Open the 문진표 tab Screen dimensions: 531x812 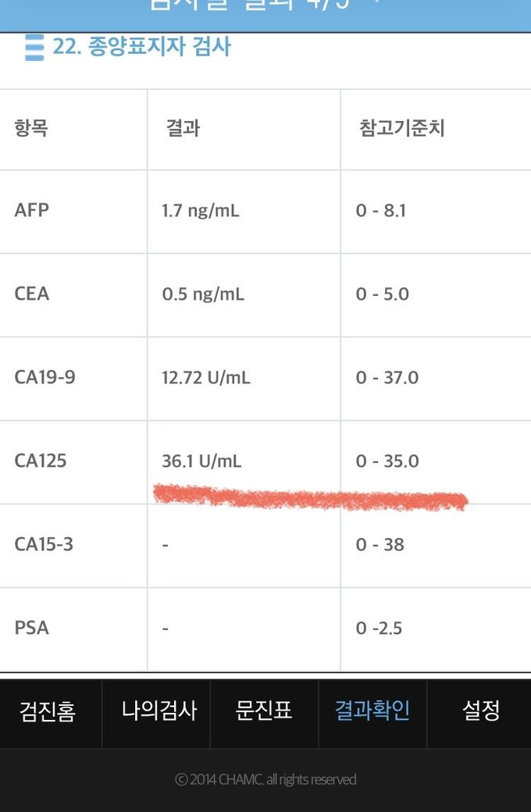pos(264,711)
